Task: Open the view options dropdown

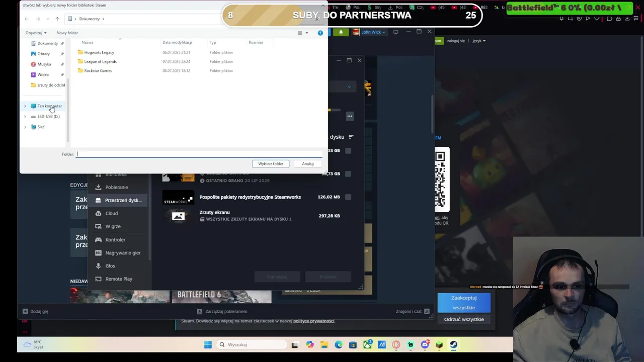Action: pos(307,33)
